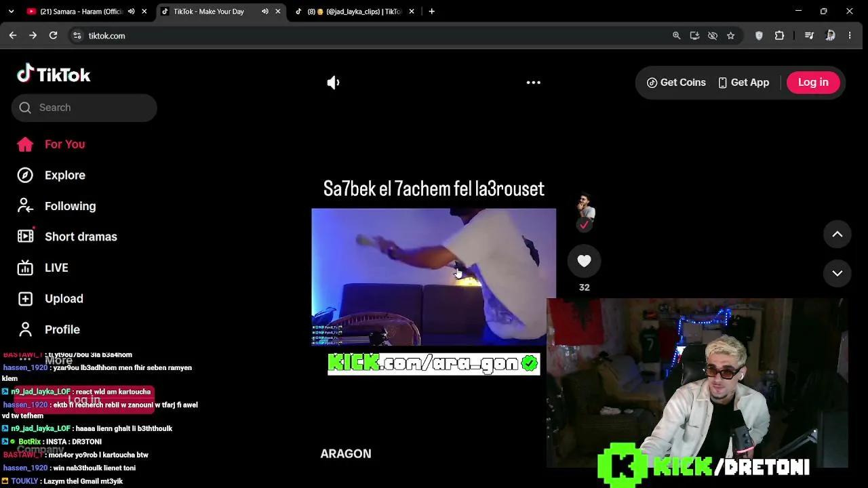Toggle the video mute speaker icon

(x=333, y=83)
